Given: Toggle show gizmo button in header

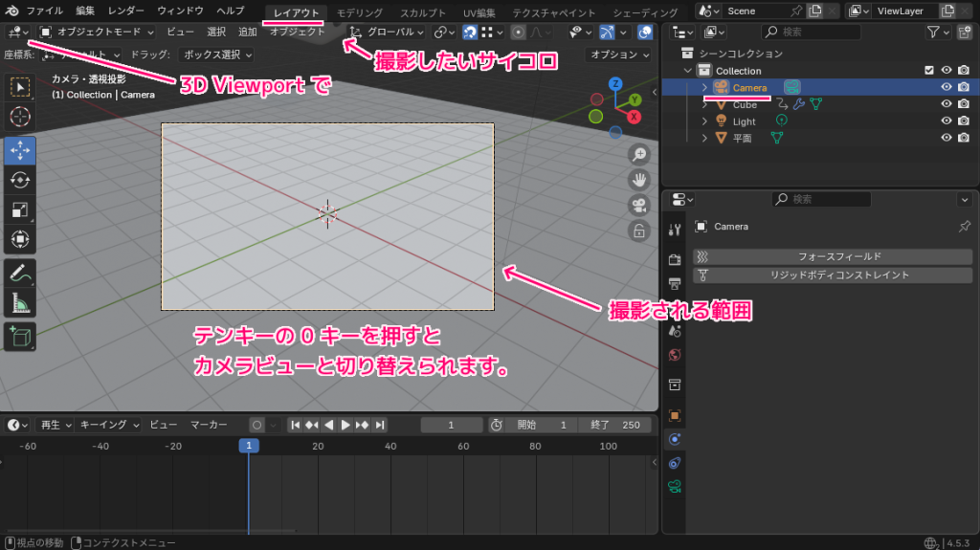Looking at the screenshot, I should (606, 32).
